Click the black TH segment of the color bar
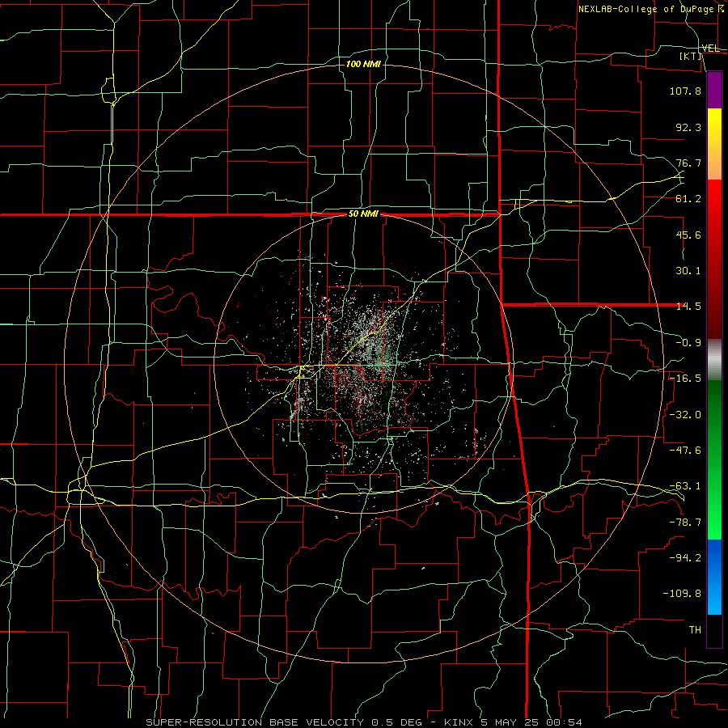Viewport: 728px width, 728px height. [x=714, y=631]
